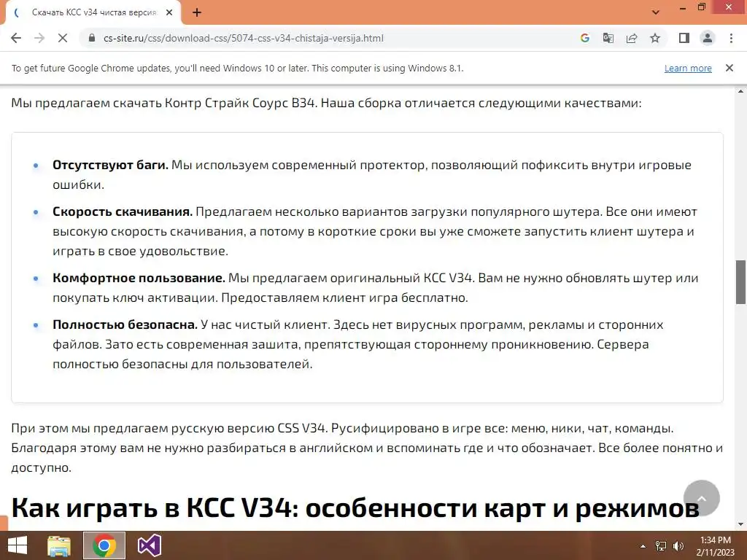This screenshot has width=747, height=560.
Task: Click the forward navigation arrow
Action: pos(39,38)
